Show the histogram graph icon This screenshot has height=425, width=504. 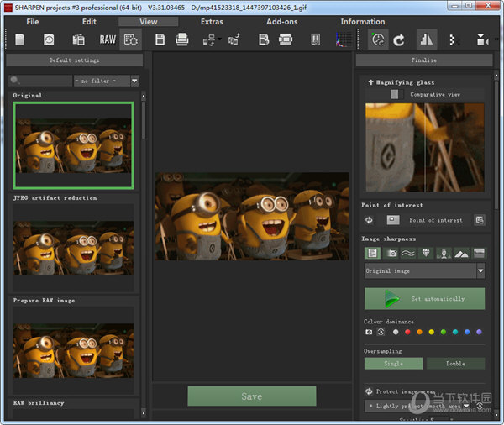click(344, 39)
